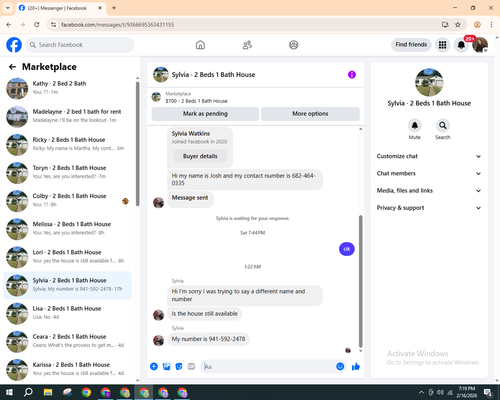Screen dimensions: 500x400
Task: Open the profile circle icon in navigation
Action: coord(294,45)
